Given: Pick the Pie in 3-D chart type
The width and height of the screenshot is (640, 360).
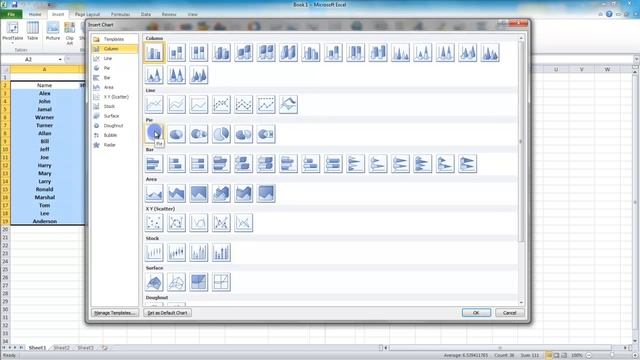Looking at the screenshot, I should [x=176, y=134].
